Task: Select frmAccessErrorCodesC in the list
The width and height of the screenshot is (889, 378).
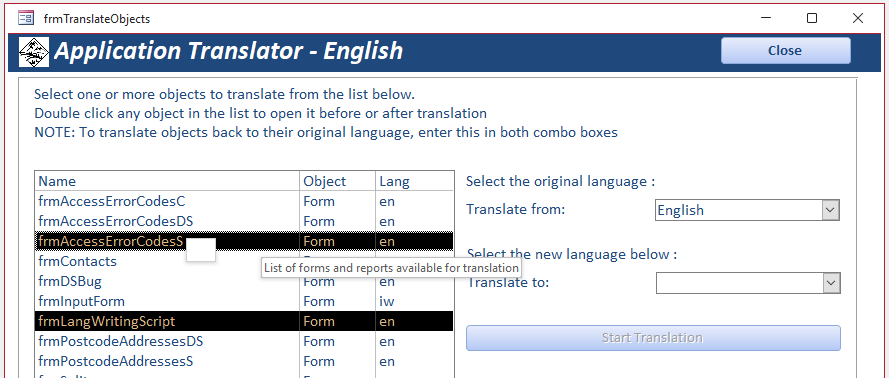Action: pos(244,201)
